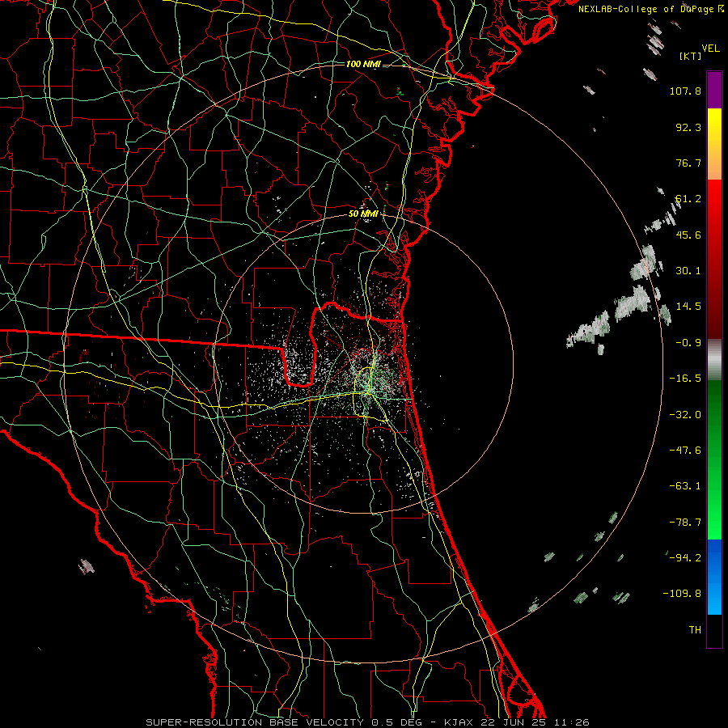
Task: Click the blue band on velocity scale
Action: [714, 577]
